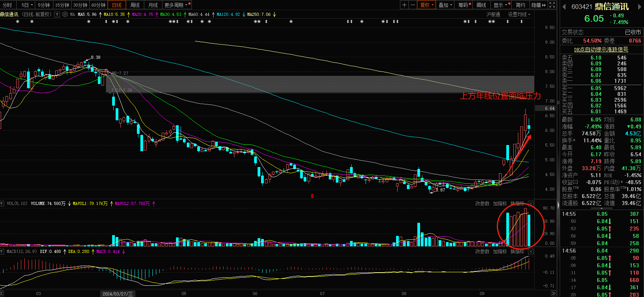The height and width of the screenshot is (297, 644).
Task: Zoom in chart with plus button
Action: (404, 5)
